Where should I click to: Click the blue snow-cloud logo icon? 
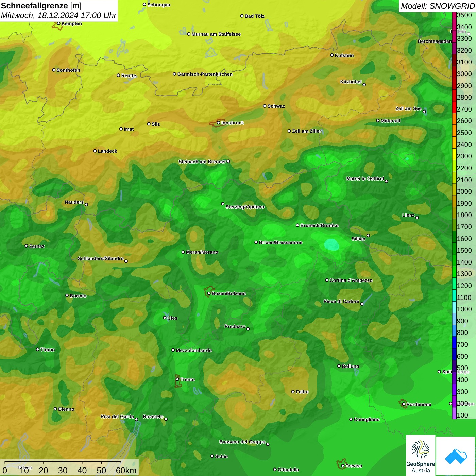pos(456,456)
